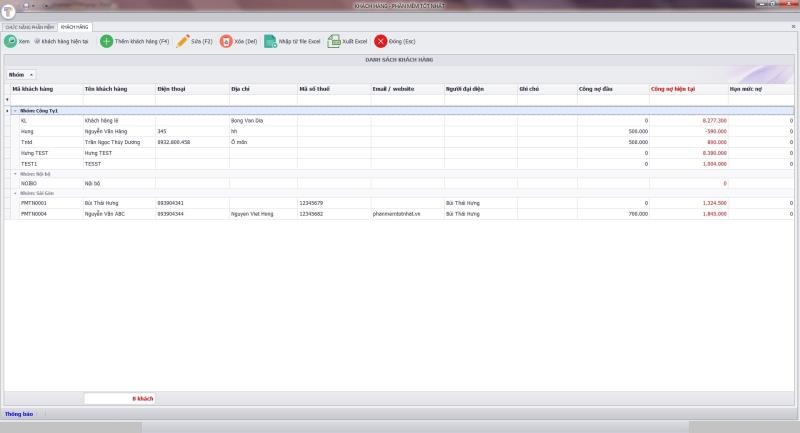Click the green plus Thêm khách hàng icon
800x433 pixels.
click(x=106, y=41)
